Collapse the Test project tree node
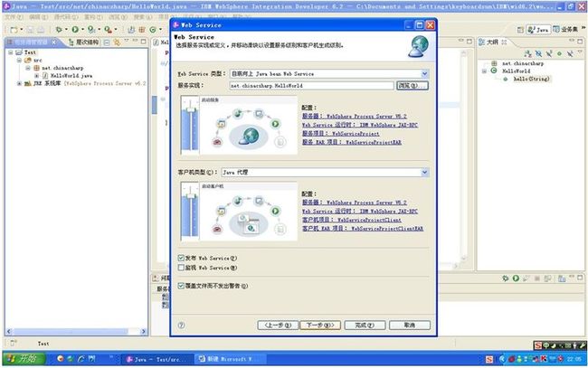Image resolution: width=588 pixels, height=368 pixels. coord(11,52)
